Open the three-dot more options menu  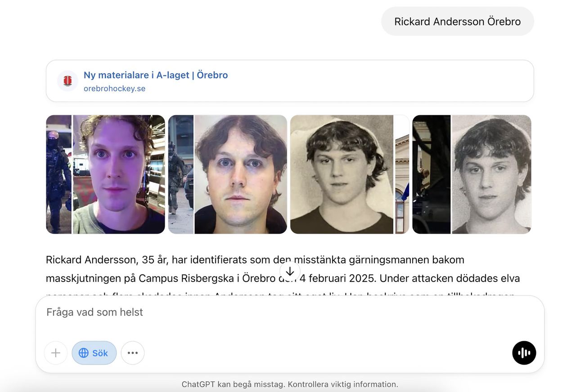(x=133, y=353)
